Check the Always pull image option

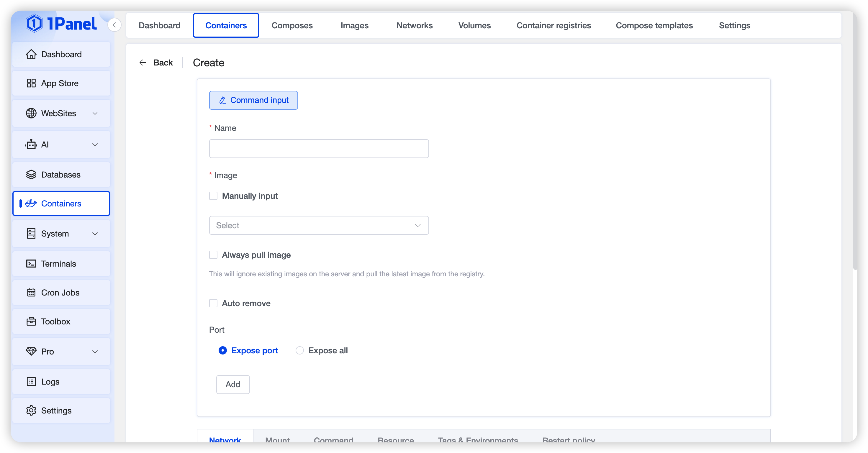pos(213,255)
